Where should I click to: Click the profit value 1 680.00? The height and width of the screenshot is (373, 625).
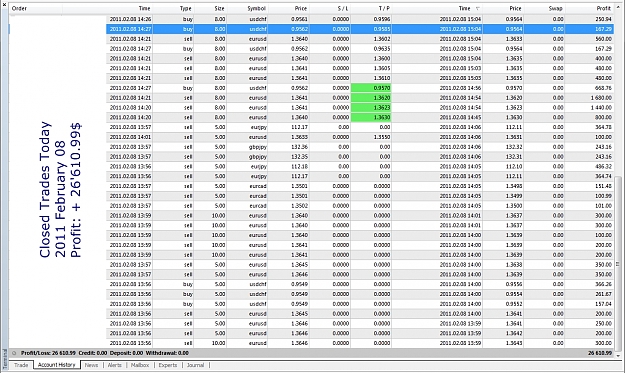point(601,98)
